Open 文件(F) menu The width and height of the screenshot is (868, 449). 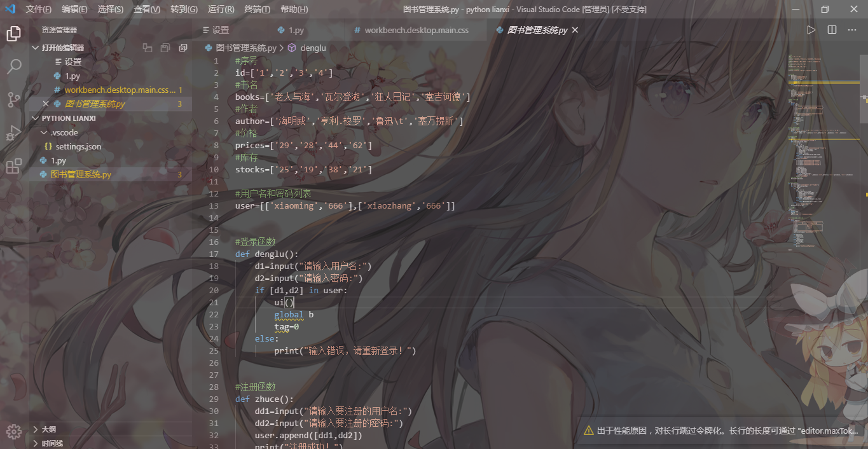[39, 9]
